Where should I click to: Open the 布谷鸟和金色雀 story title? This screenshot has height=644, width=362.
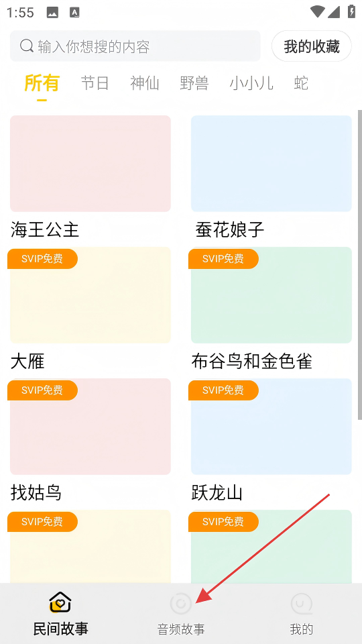[x=251, y=362]
